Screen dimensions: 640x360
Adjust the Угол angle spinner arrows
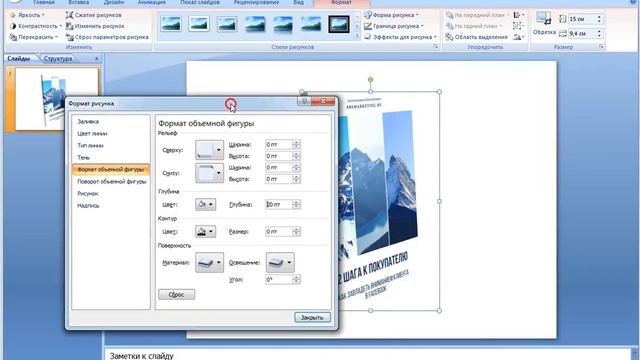pyautogui.click(x=296, y=280)
